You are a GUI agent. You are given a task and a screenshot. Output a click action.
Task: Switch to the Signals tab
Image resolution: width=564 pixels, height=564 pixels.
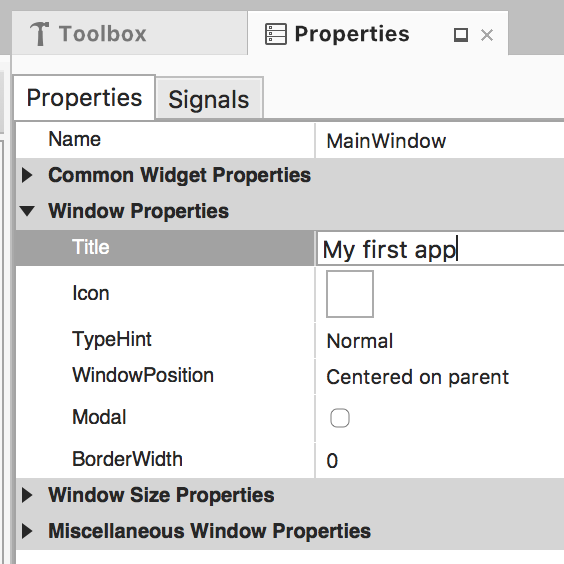209,99
